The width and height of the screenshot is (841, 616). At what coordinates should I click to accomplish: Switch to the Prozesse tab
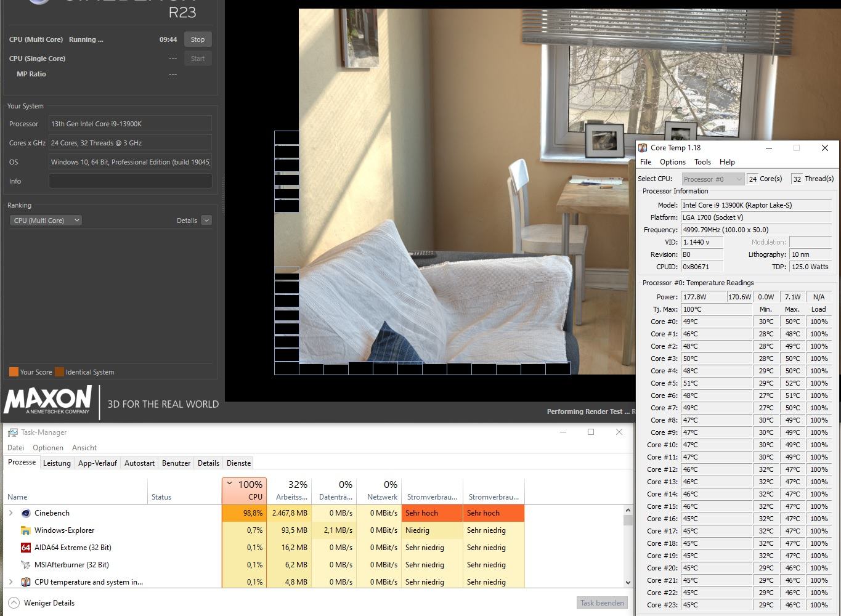(x=22, y=462)
